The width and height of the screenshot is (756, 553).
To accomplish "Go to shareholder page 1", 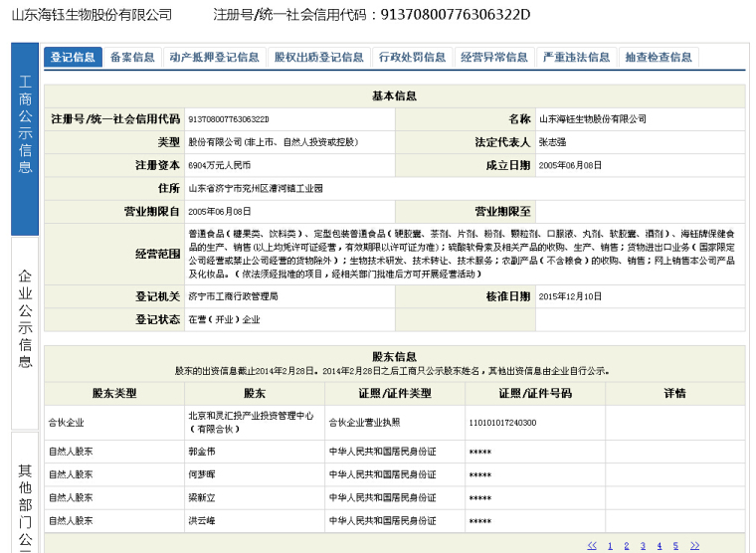I will (x=610, y=546).
